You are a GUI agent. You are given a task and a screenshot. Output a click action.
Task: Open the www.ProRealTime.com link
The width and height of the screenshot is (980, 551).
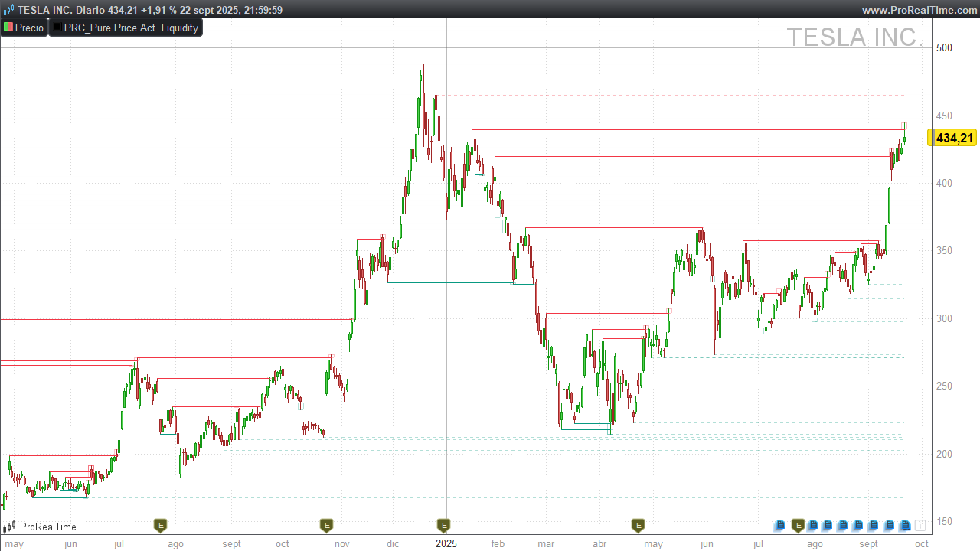[x=917, y=10]
